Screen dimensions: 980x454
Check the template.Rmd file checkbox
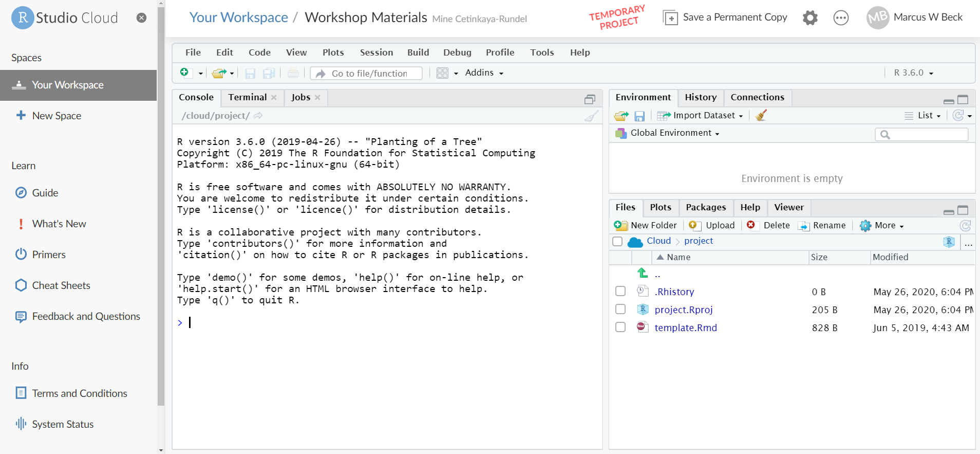(620, 327)
